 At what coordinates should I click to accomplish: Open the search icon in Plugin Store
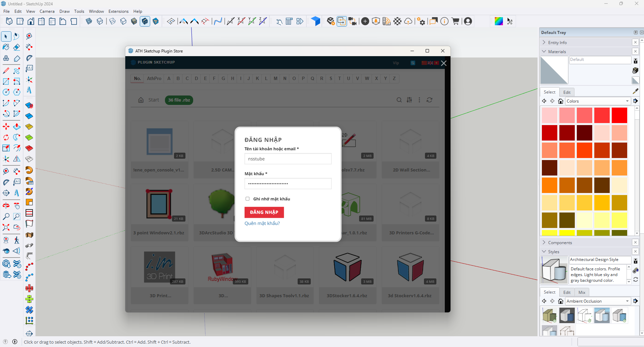(399, 100)
